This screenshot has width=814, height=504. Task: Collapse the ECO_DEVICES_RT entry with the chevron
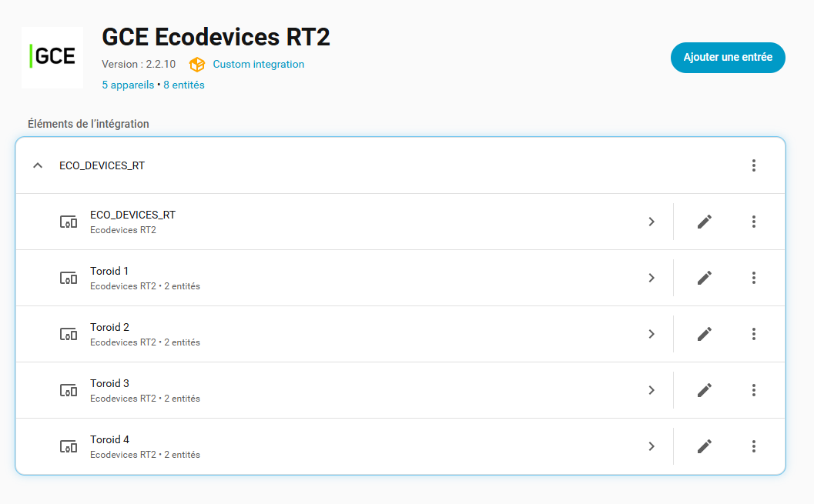click(38, 165)
